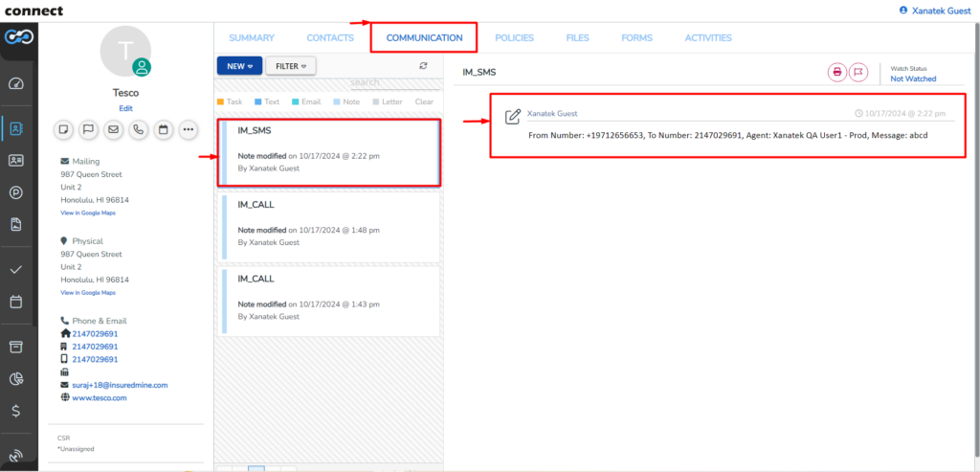Image resolution: width=980 pixels, height=472 pixels.
Task: Click the Edit link under Tesco
Action: (125, 108)
